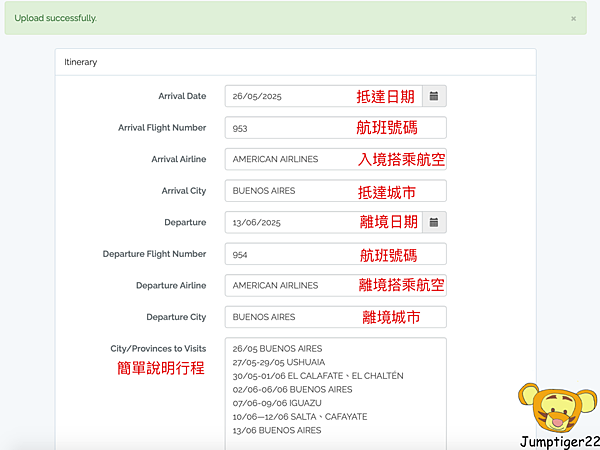Click into the Departure City field
Image resolution: width=600 pixels, height=450 pixels.
(x=336, y=317)
